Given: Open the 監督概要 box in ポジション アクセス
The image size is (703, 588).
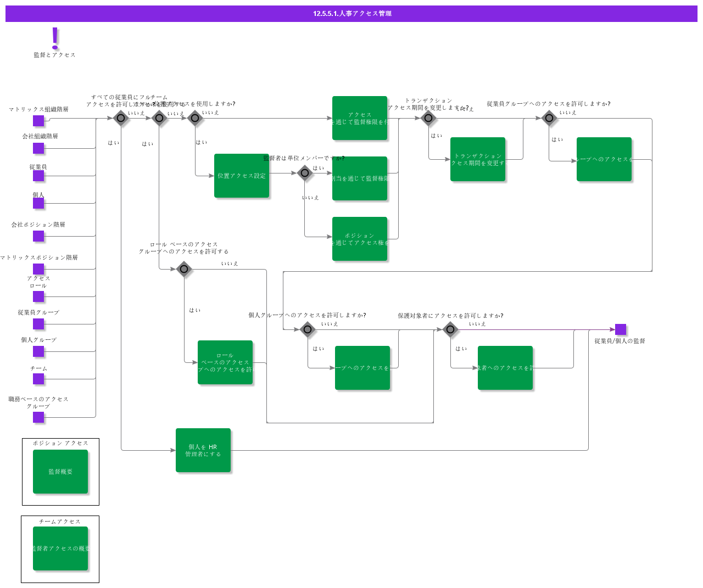Looking at the screenshot, I should coord(60,472).
